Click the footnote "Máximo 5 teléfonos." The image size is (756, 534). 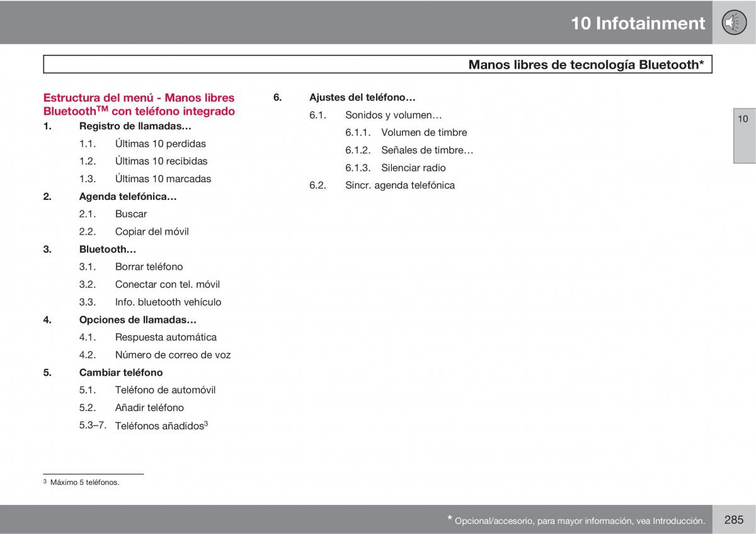pos(84,483)
